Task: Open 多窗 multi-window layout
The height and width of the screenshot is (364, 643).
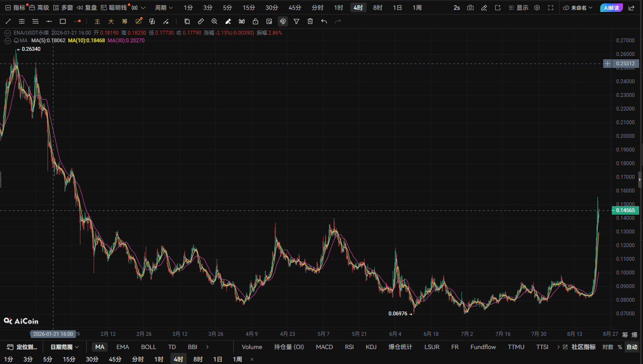Action: coord(63,8)
